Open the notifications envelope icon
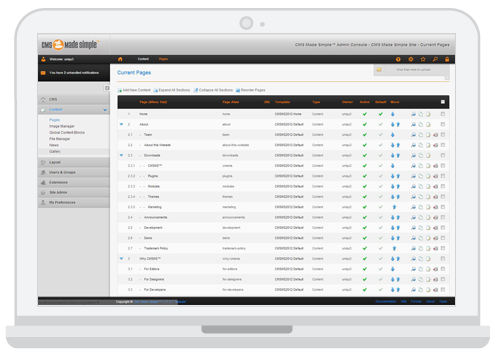 pos(43,73)
